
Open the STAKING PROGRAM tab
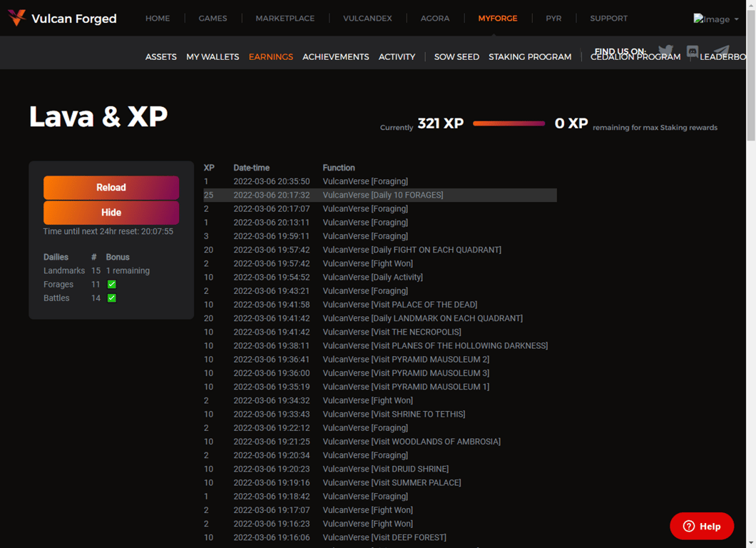click(x=530, y=57)
